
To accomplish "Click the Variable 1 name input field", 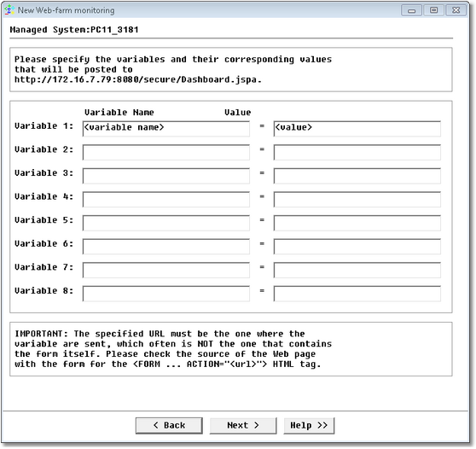I will 166,129.
